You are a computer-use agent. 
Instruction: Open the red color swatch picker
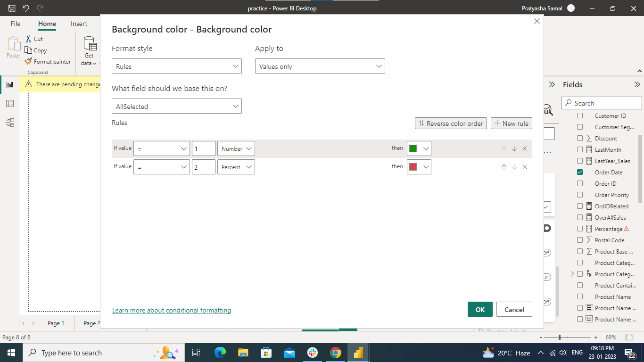(x=419, y=167)
